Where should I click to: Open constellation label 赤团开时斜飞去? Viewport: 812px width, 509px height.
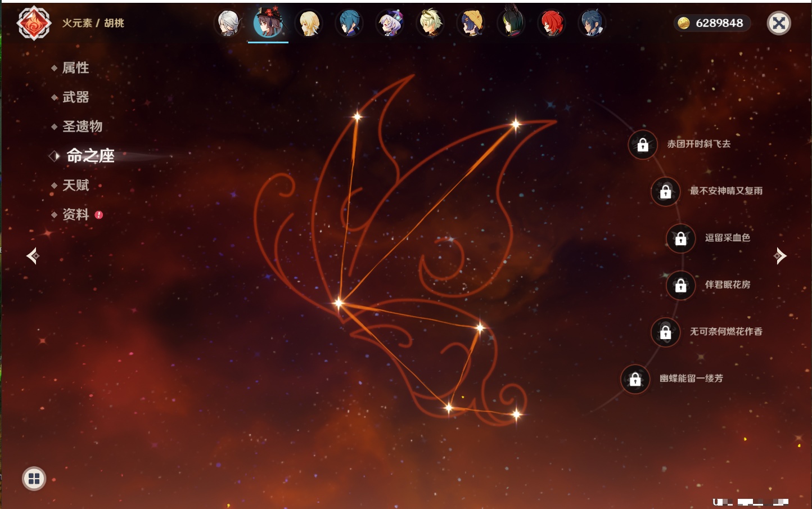(699, 144)
